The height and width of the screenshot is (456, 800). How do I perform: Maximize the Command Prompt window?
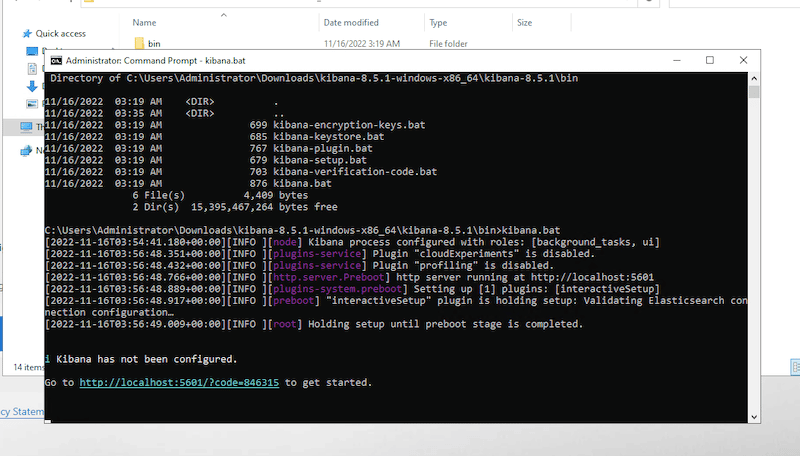click(710, 60)
